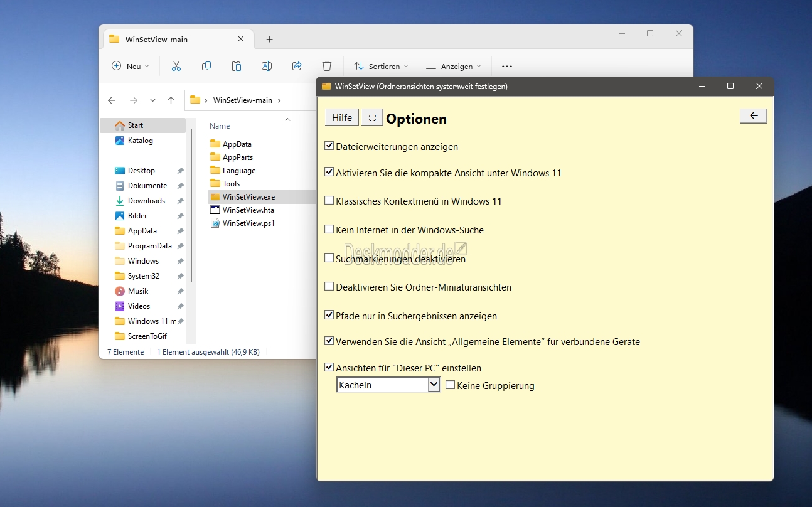The image size is (812, 507).
Task: Click the fullscreen icon button in WinSetView
Action: coord(372,117)
